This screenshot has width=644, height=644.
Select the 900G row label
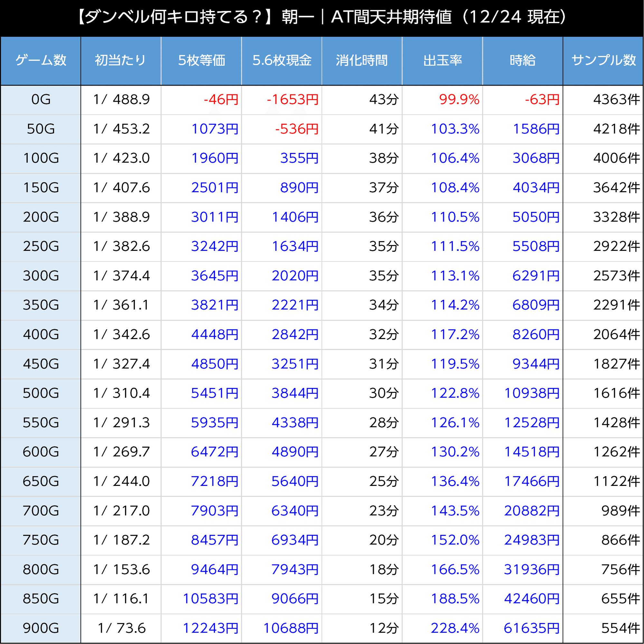[x=41, y=629]
